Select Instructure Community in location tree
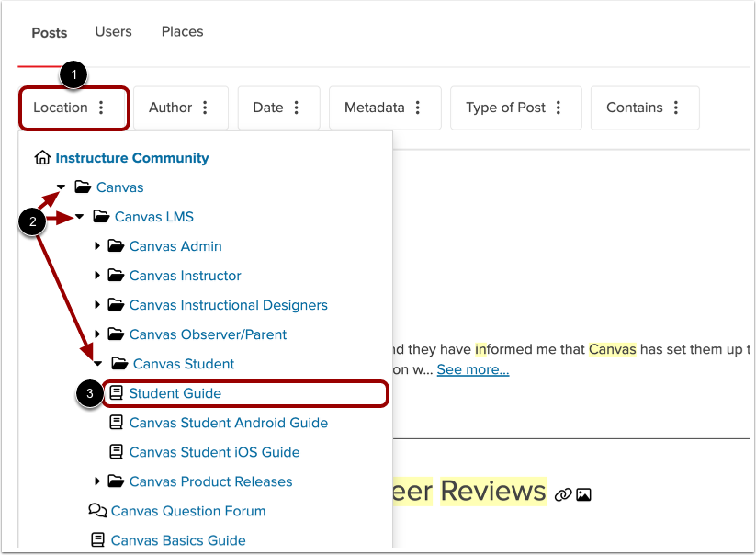756x555 pixels. (x=132, y=158)
